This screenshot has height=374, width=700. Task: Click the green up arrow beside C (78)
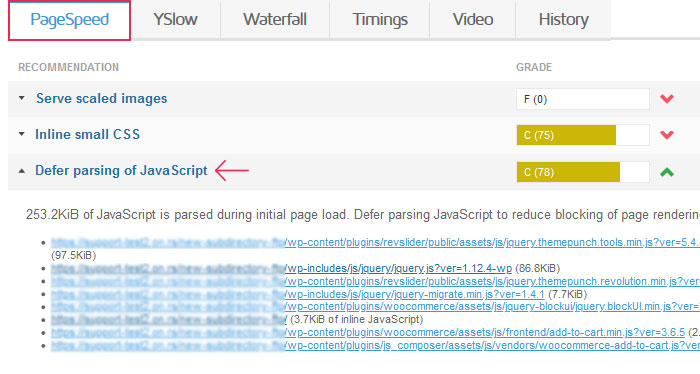[667, 172]
